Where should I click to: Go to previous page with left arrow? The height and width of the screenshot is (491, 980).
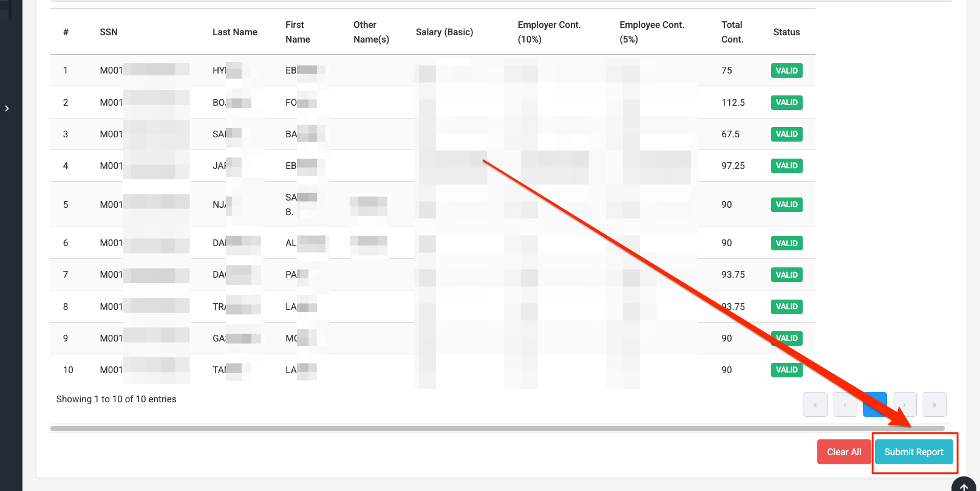coord(845,405)
